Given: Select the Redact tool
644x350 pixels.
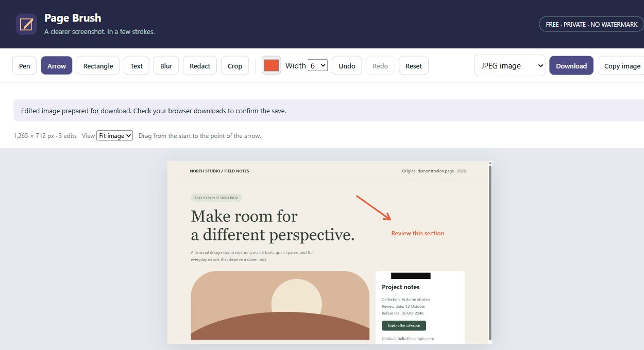Looking at the screenshot, I should click(200, 66).
